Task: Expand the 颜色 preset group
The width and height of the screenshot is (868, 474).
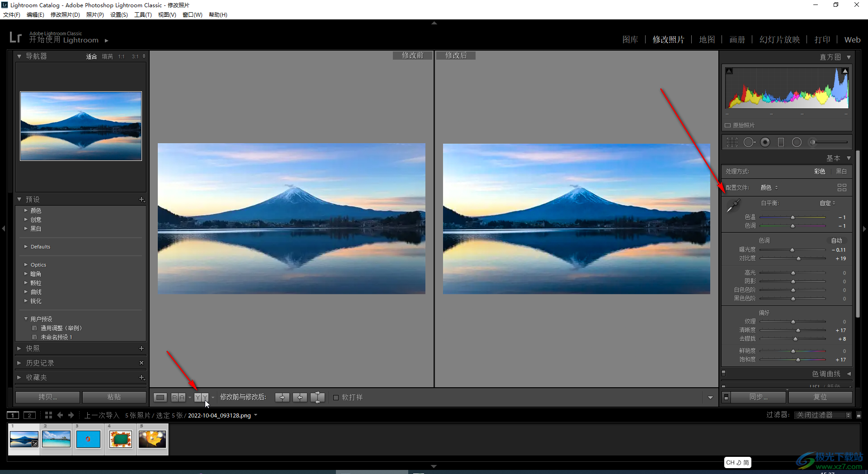Action: tap(26, 211)
